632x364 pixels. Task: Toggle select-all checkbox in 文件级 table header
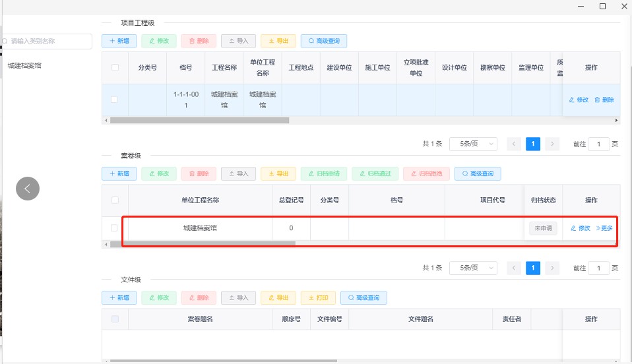pyautogui.click(x=115, y=319)
